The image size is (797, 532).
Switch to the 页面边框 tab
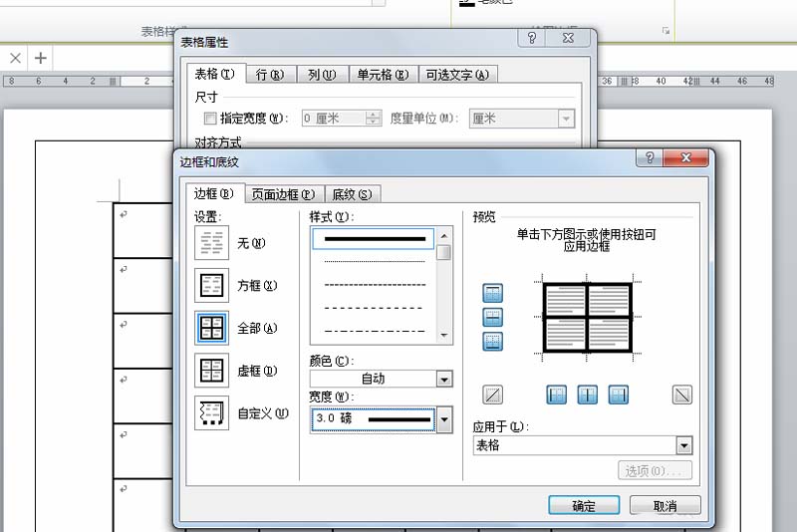[x=284, y=194]
